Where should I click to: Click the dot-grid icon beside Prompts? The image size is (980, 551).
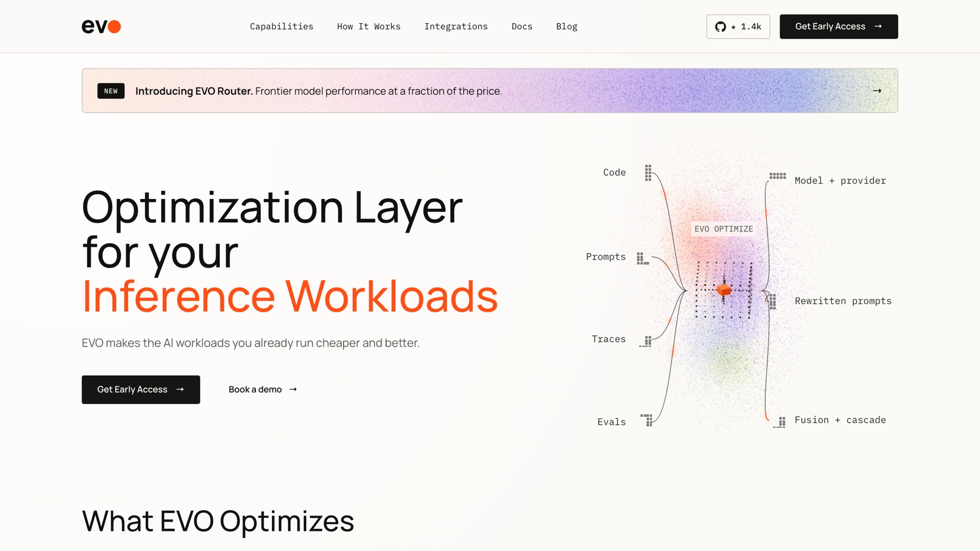pos(643,258)
